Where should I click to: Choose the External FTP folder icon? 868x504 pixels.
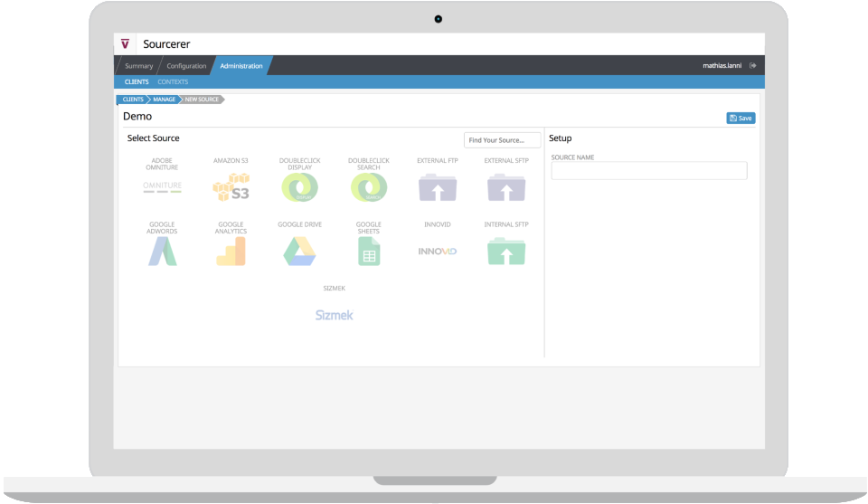click(x=438, y=187)
